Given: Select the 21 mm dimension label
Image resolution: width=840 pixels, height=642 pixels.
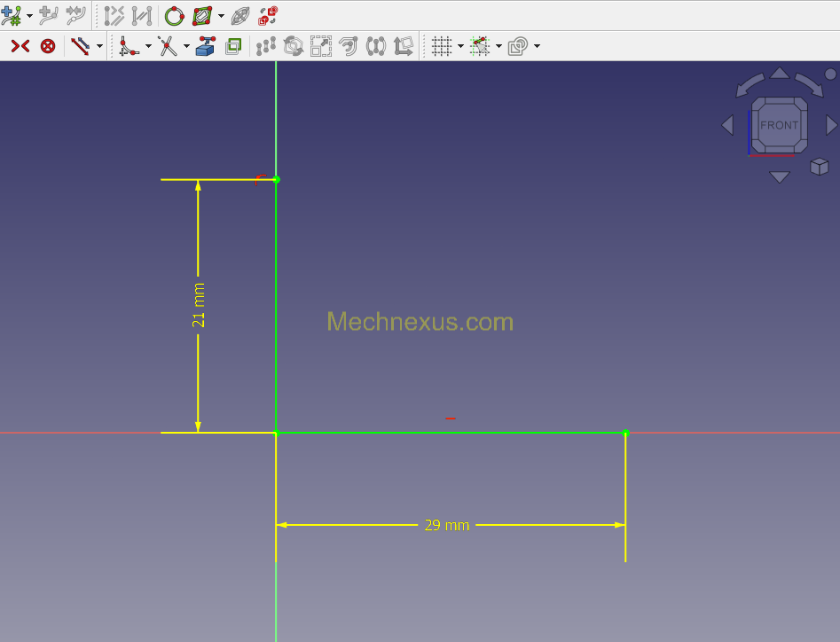Looking at the screenshot, I should (198, 305).
